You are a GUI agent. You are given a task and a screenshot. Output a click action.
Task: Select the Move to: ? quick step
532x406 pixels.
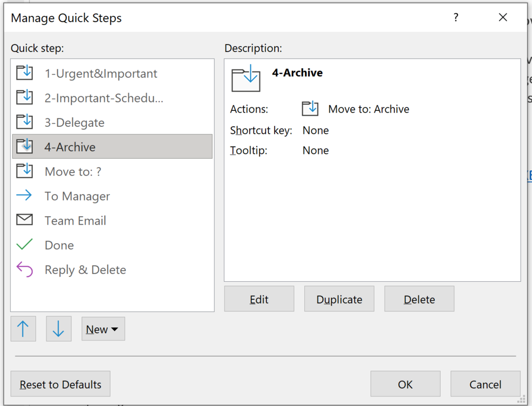pos(73,171)
